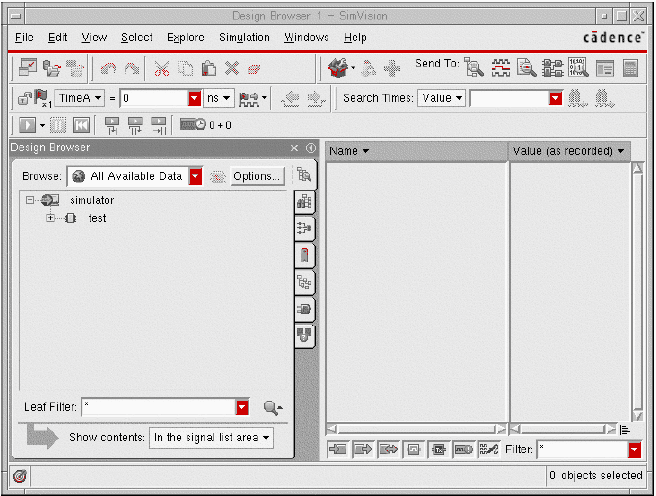656x496 pixels.
Task: Click the open database folder icon
Action: tap(52, 68)
